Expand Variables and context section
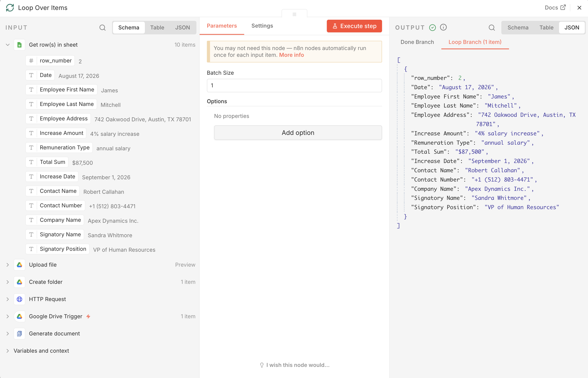The image size is (588, 378). click(8, 351)
